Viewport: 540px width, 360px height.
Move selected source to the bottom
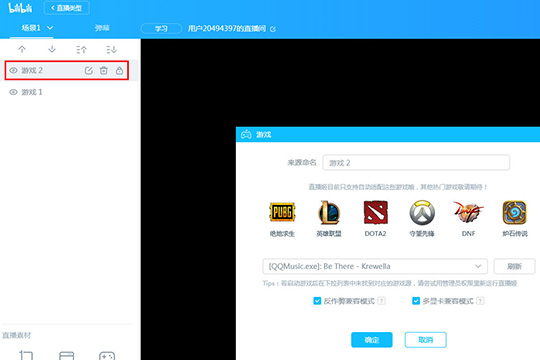click(x=111, y=49)
